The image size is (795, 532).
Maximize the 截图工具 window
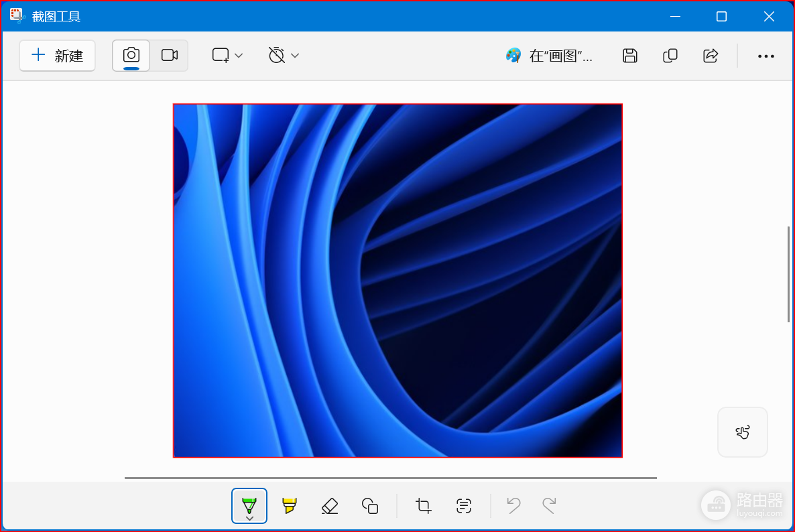point(721,16)
